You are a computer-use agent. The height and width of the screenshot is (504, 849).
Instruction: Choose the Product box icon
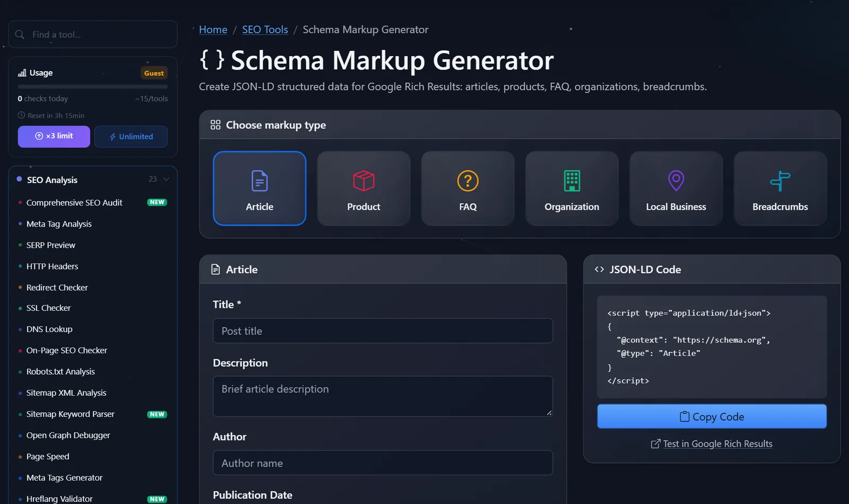364,181
